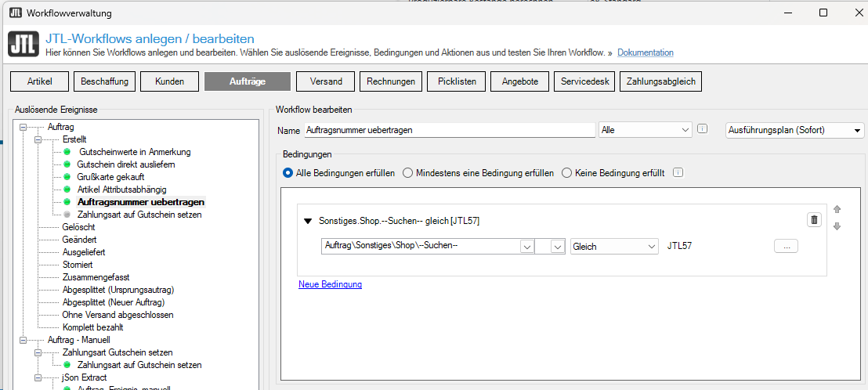
Task: Select Gutschein direkt ausliefern workflow
Action: [x=127, y=164]
